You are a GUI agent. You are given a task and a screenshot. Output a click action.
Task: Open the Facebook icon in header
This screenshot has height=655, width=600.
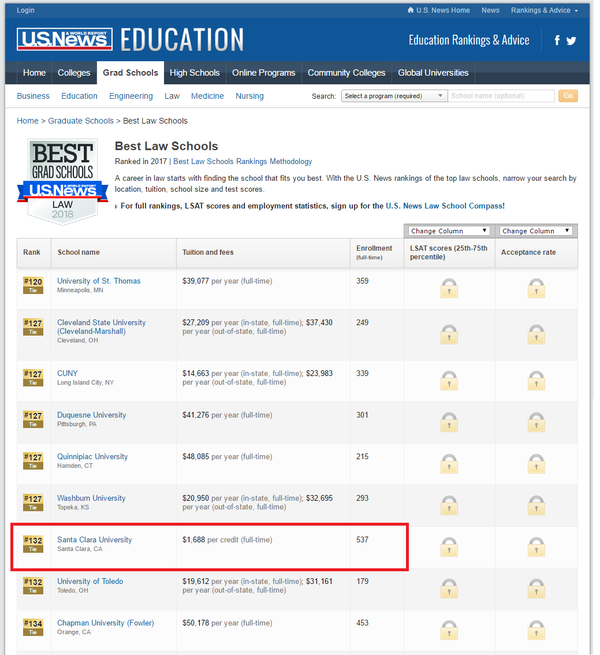[x=557, y=40]
